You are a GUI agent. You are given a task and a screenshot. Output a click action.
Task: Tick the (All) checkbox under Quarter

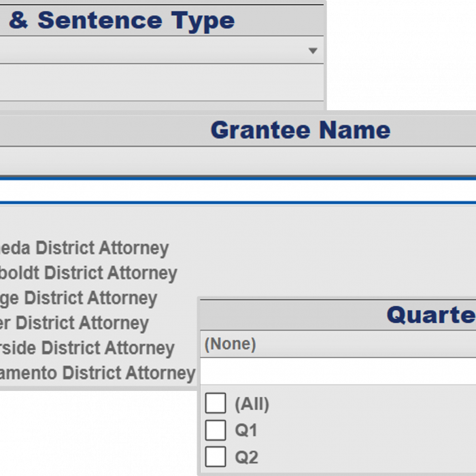216,404
